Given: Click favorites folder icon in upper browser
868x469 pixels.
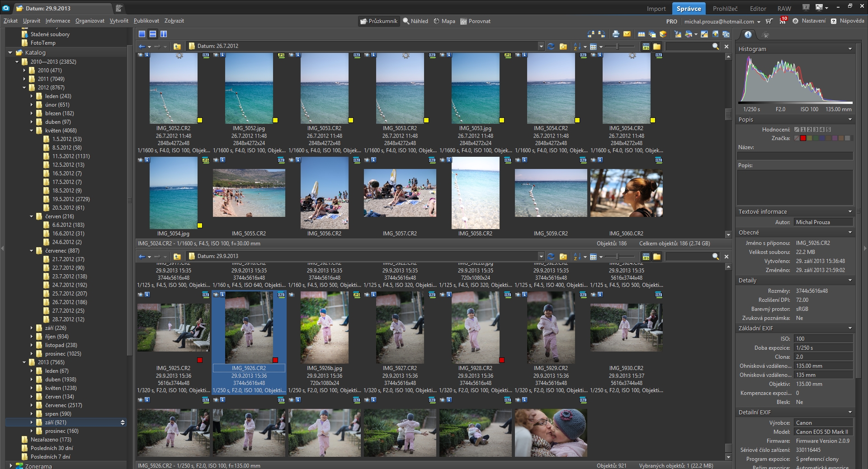Looking at the screenshot, I should [563, 46].
